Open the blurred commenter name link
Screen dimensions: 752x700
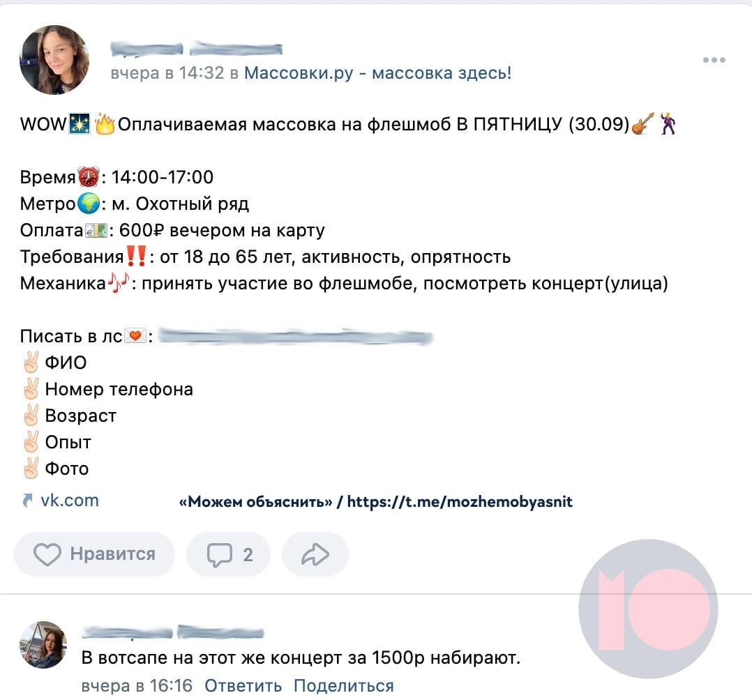click(x=173, y=632)
